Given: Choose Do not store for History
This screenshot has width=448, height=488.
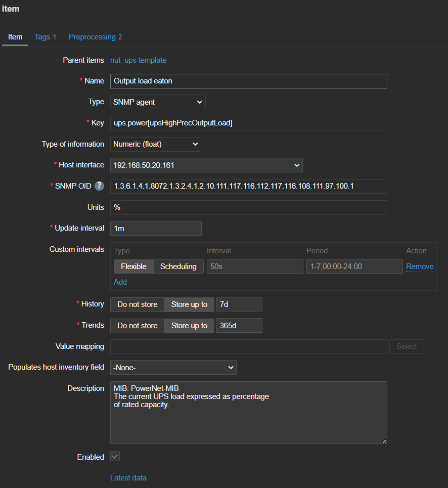Looking at the screenshot, I should 137,304.
